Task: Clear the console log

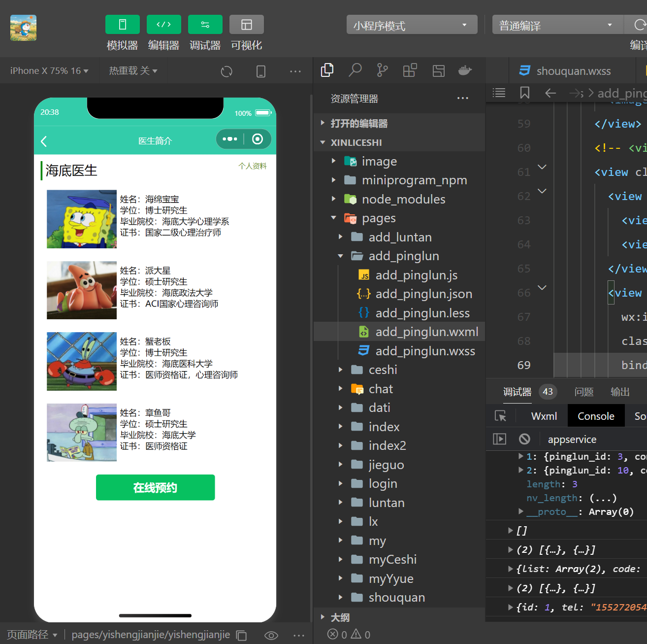Action: [x=525, y=439]
